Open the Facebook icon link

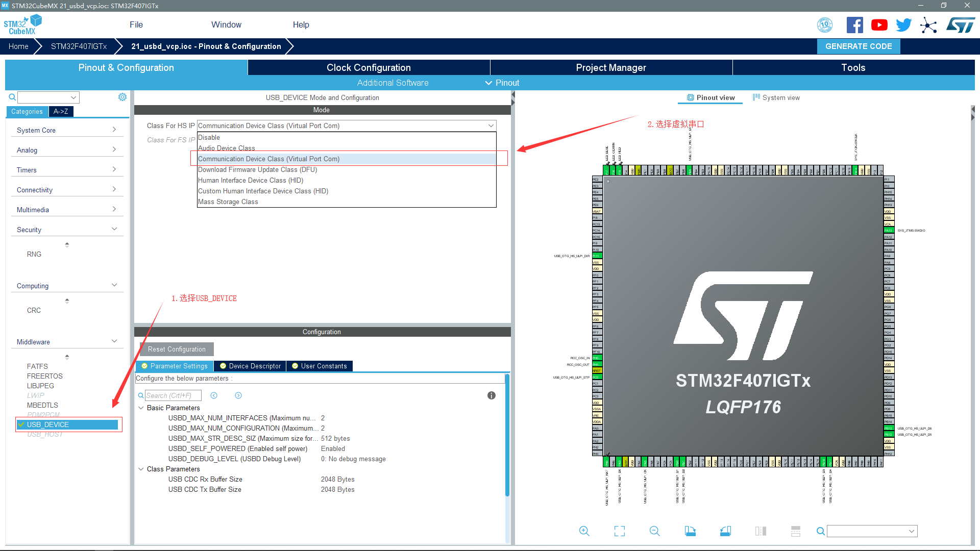[x=854, y=25]
